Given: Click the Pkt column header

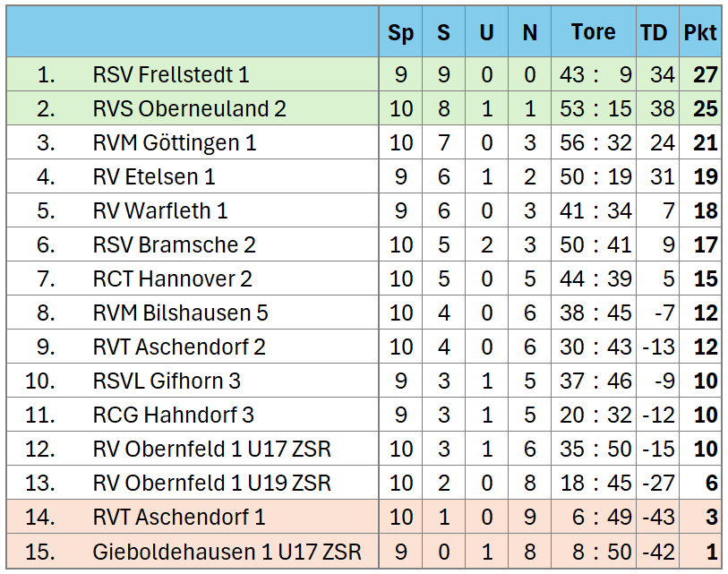Looking at the screenshot, I should click(x=700, y=32).
